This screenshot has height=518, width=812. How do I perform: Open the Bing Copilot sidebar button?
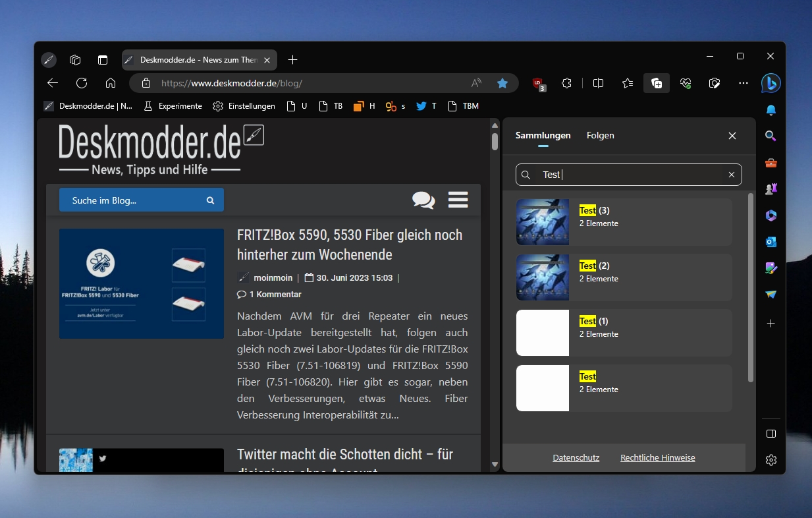(771, 83)
